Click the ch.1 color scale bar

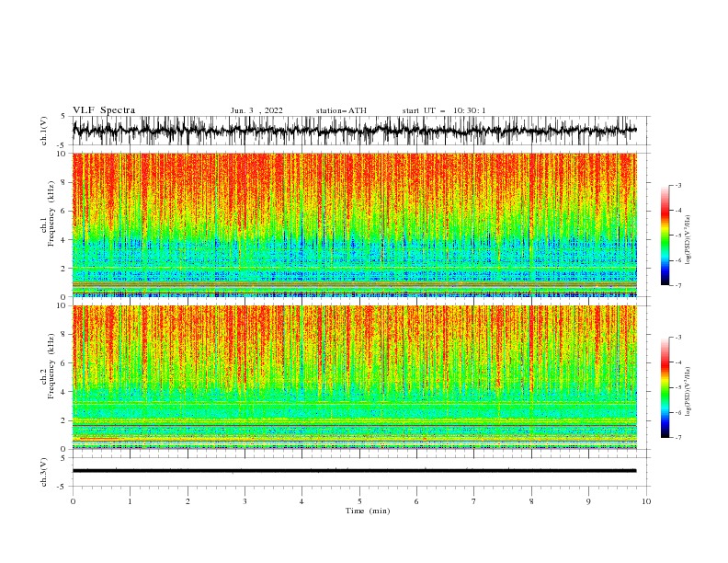pyautogui.click(x=665, y=236)
